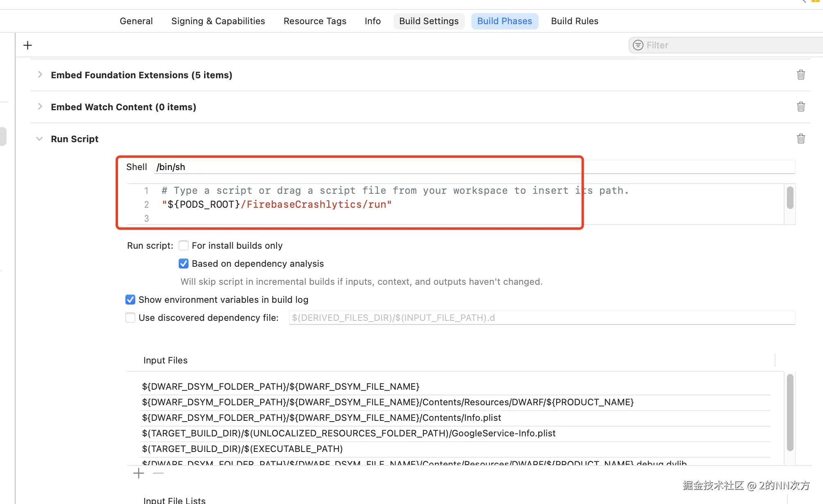Toggle Show environment variables in build log

(x=130, y=300)
